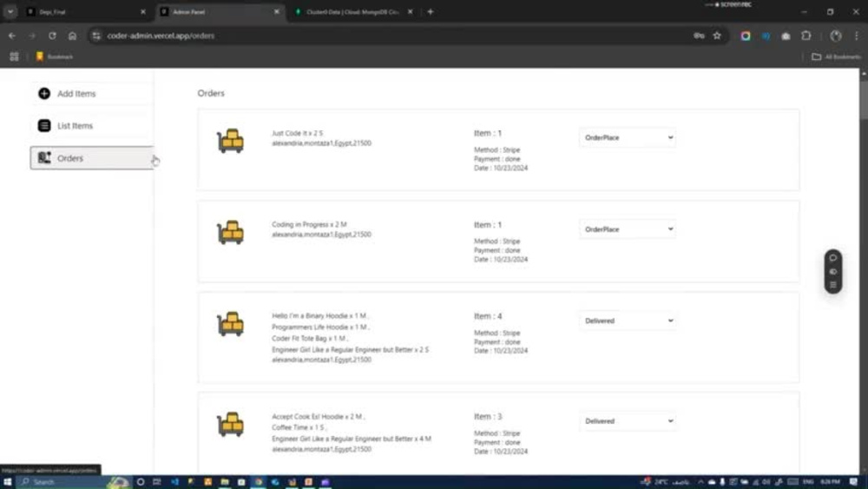
Task: Open the List Items sidebar entry
Action: click(92, 126)
